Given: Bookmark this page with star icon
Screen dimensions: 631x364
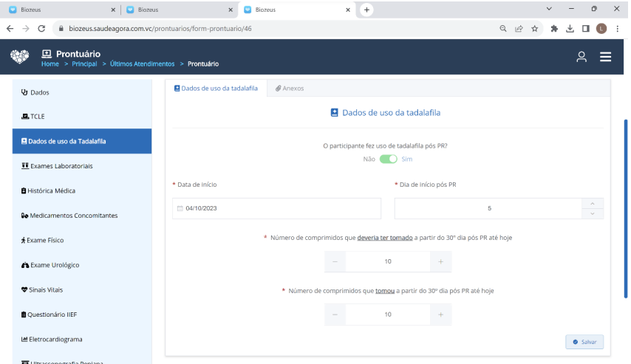Looking at the screenshot, I should coord(534,29).
